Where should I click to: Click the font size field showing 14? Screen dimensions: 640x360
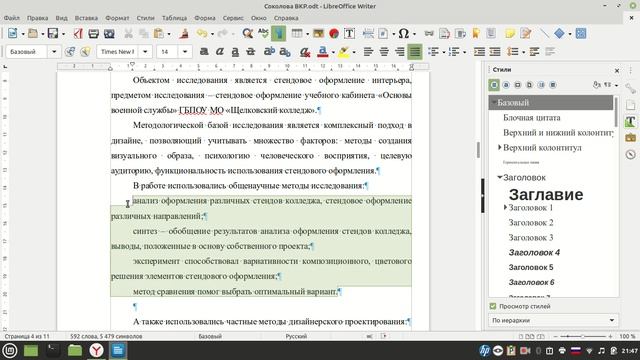tap(167, 52)
